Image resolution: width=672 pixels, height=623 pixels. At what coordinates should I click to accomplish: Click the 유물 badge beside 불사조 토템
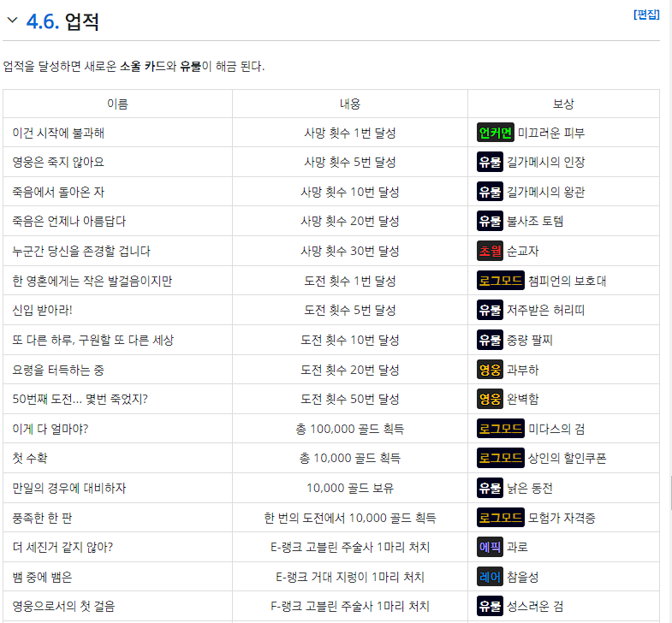point(490,221)
